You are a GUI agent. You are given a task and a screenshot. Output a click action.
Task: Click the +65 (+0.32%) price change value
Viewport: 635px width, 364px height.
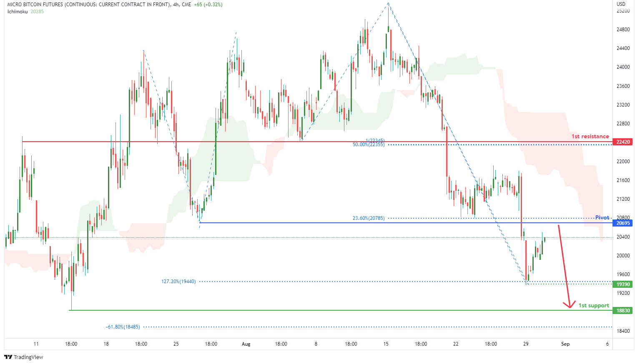pyautogui.click(x=208, y=5)
